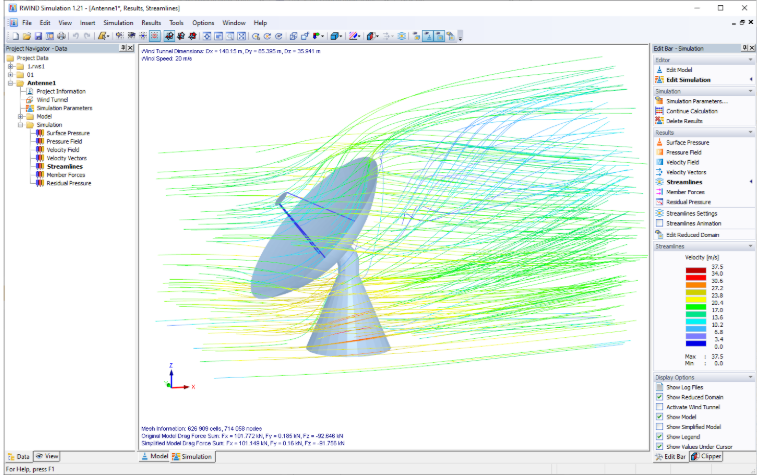This screenshot has height=475, width=760.
Task: Toggle the Show Legend checkbox
Action: [x=659, y=437]
